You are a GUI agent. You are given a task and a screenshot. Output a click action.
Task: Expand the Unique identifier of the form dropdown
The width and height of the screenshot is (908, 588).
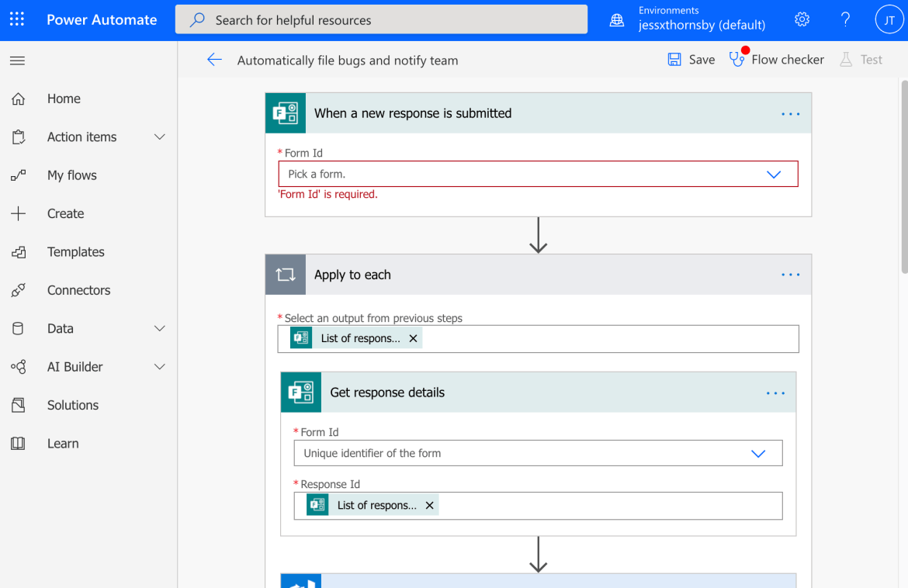point(757,454)
